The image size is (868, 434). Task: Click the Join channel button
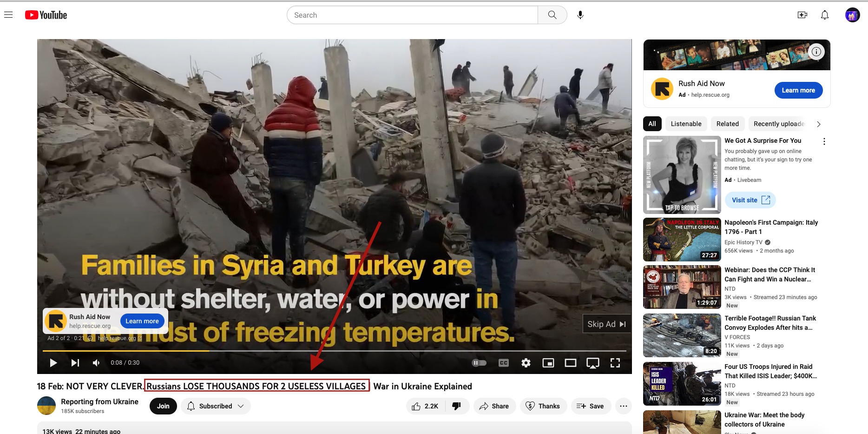[163, 406]
